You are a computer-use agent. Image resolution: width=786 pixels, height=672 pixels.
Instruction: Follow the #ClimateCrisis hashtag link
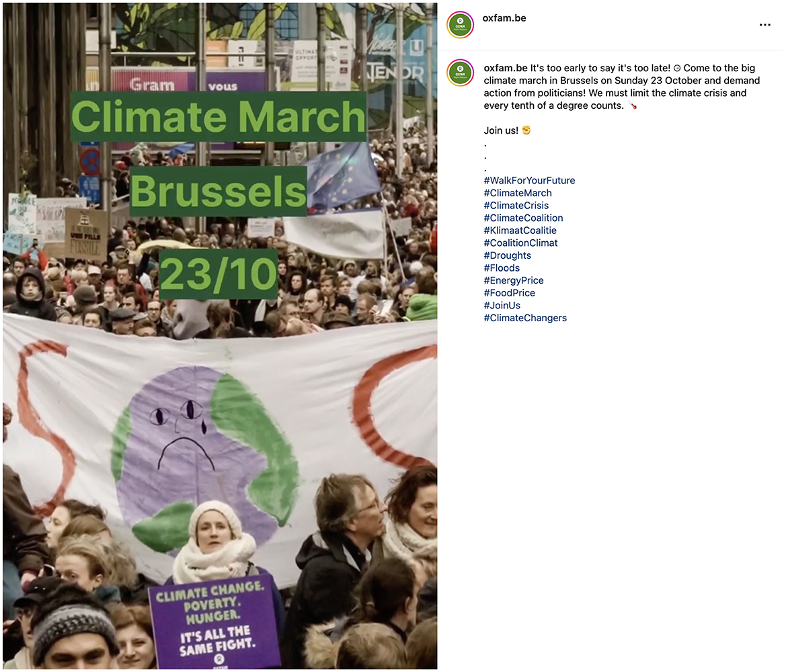[x=516, y=206]
